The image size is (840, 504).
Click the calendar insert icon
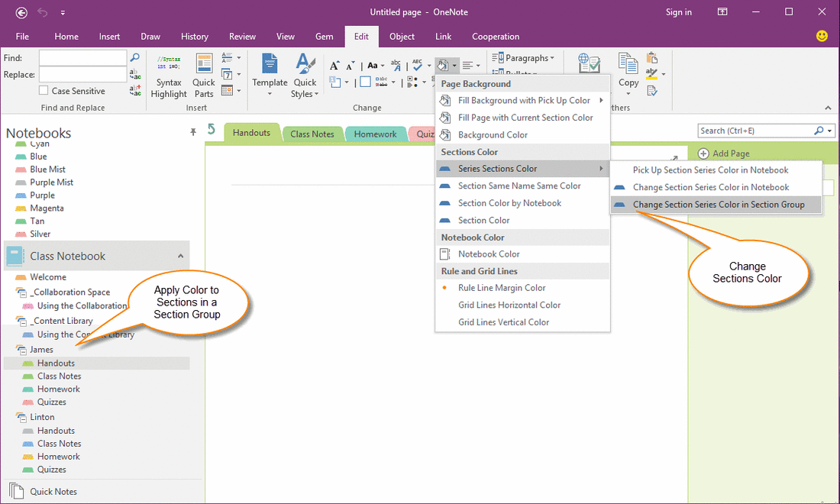tap(227, 91)
